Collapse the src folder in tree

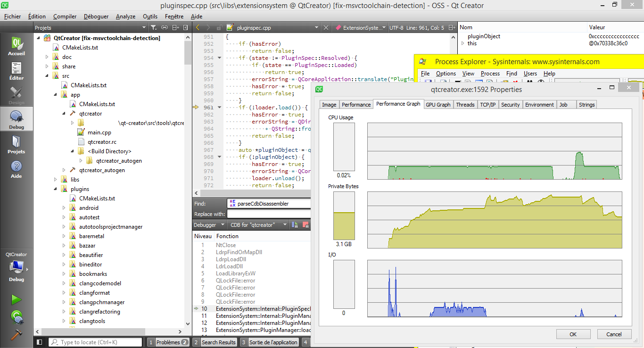tap(47, 76)
